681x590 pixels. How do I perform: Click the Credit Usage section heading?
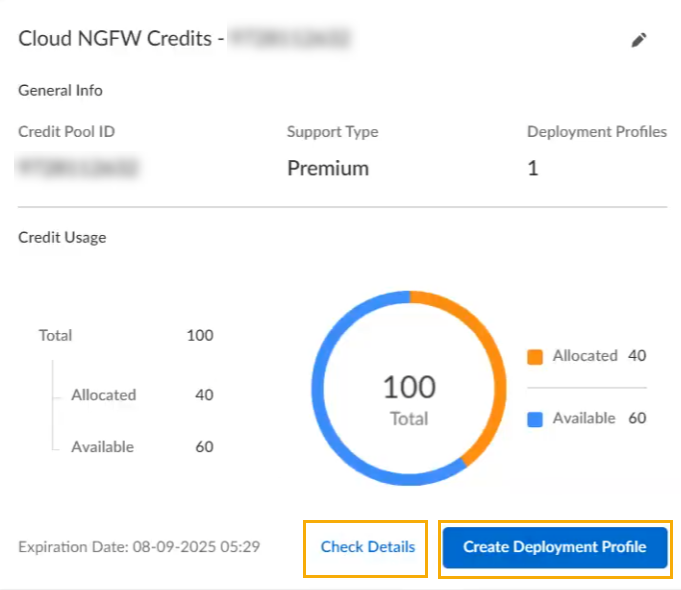[x=62, y=238]
